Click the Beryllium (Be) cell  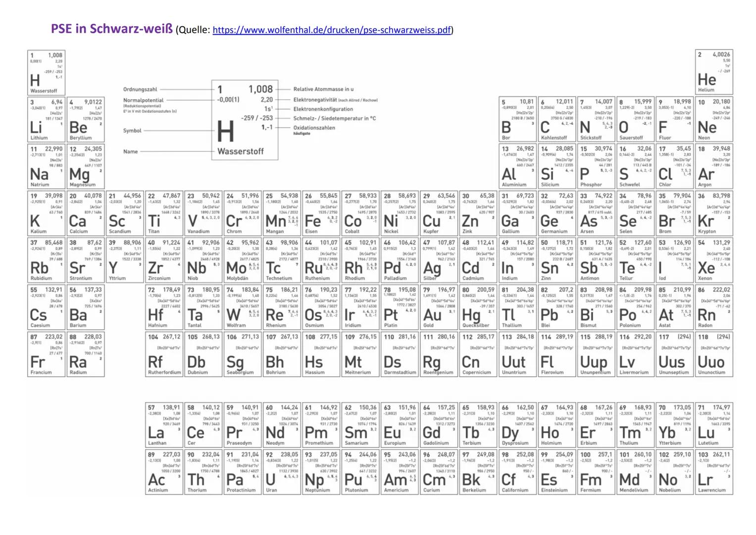(86, 119)
